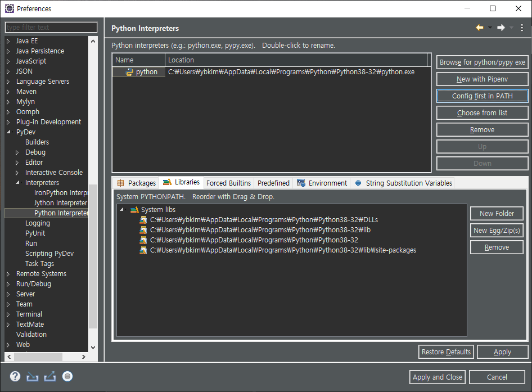Select IronPython Interpreter tree item
This screenshot has width=532, height=392.
click(x=61, y=193)
